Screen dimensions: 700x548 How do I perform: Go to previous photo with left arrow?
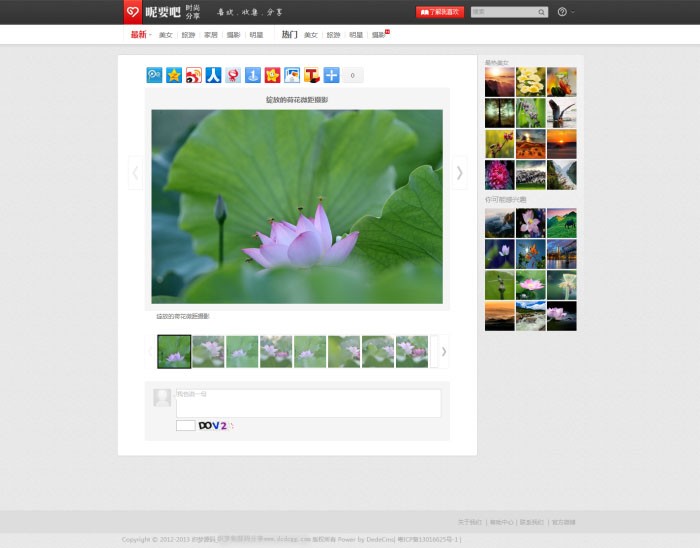tap(135, 173)
